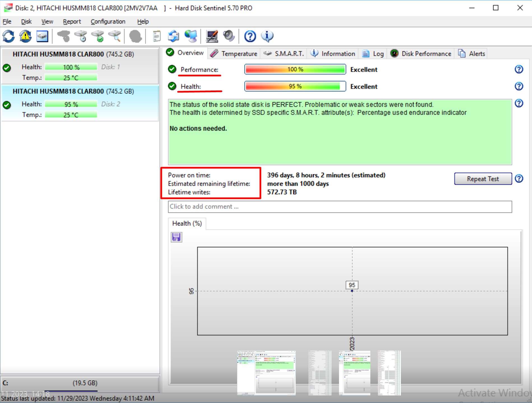Click the help icon next to Repeat Test
Viewport: 532px width, 403px height.
click(x=519, y=179)
